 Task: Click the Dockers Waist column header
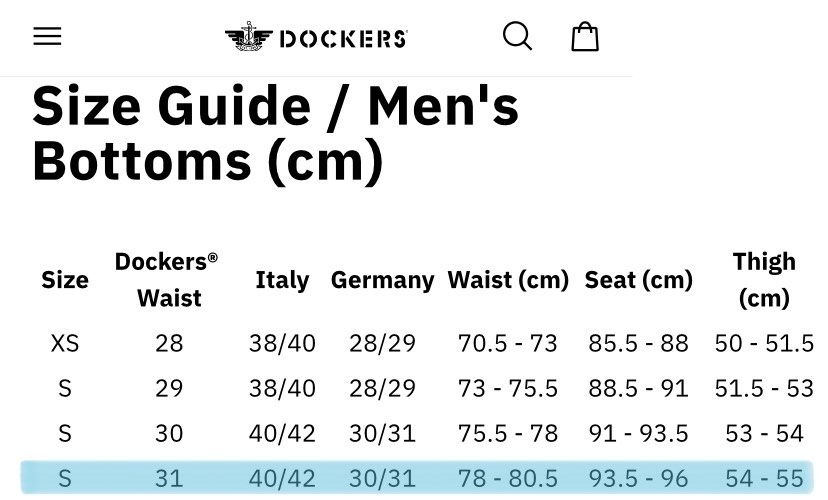point(166,280)
